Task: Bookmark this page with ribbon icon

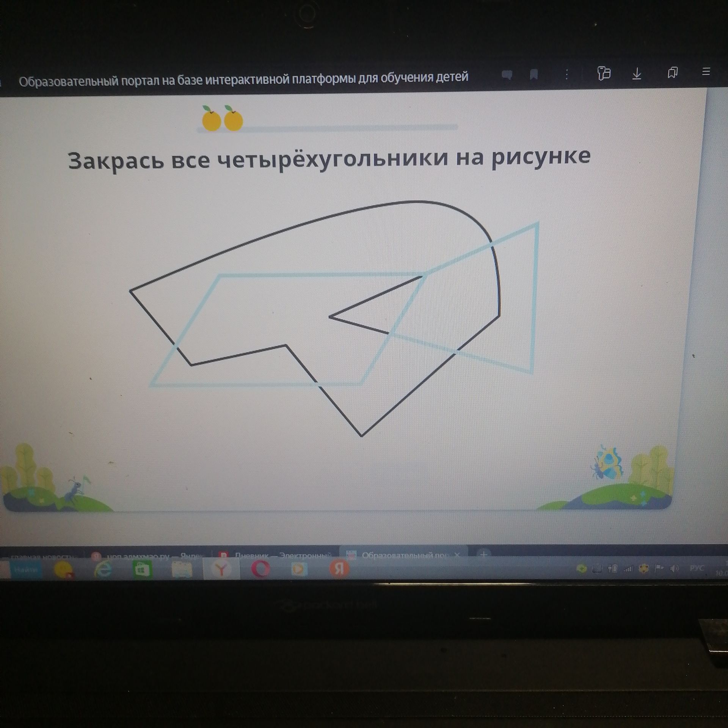Action: click(x=533, y=75)
